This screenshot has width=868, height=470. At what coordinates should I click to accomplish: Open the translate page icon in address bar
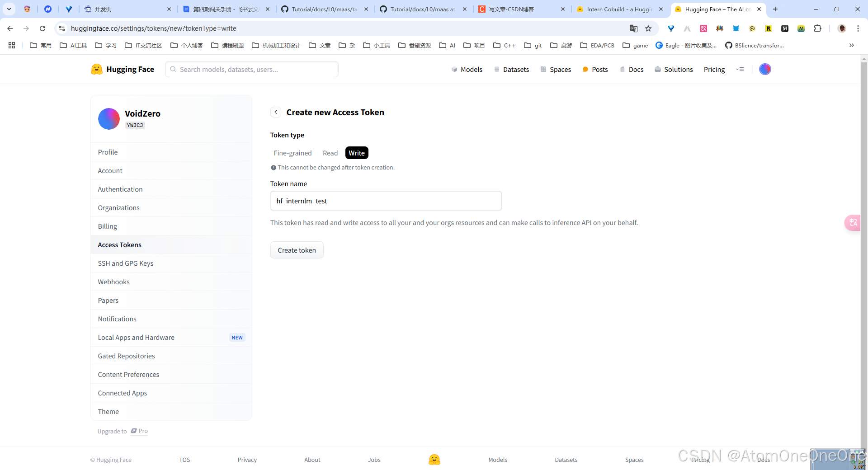tap(634, 28)
